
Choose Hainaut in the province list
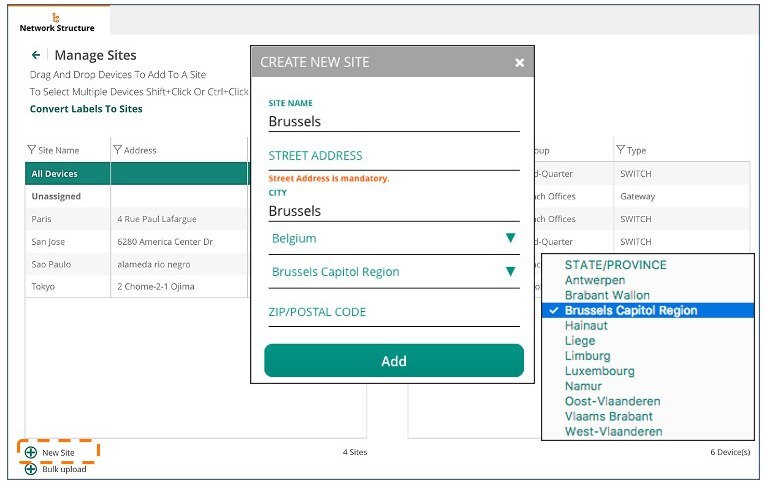(586, 326)
